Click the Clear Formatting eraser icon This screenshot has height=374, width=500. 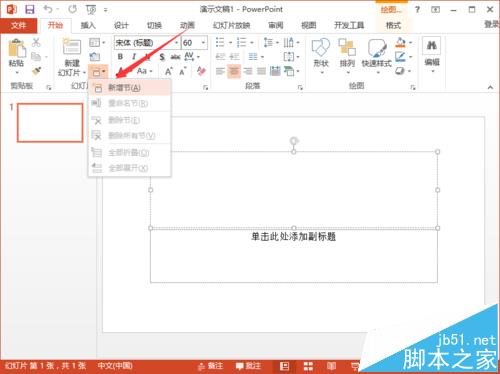point(201,71)
